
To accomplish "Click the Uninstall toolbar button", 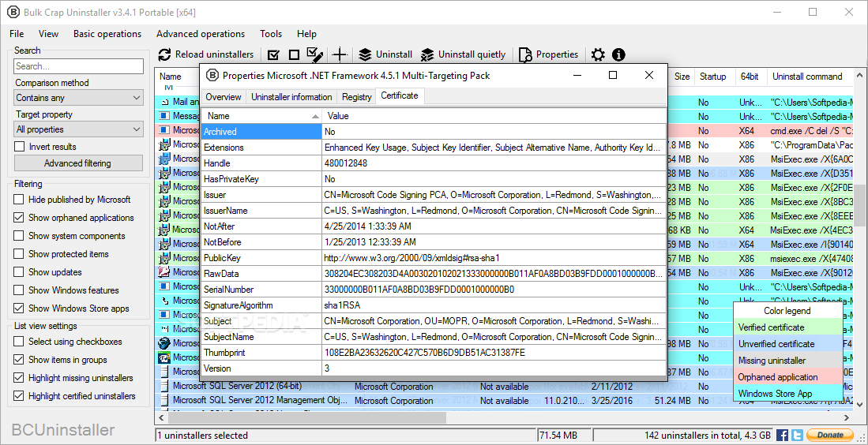I will (x=385, y=54).
